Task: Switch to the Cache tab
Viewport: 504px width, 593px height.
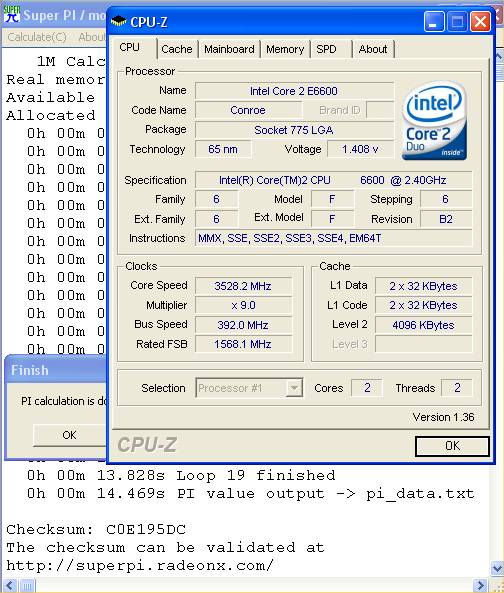Action: point(177,49)
